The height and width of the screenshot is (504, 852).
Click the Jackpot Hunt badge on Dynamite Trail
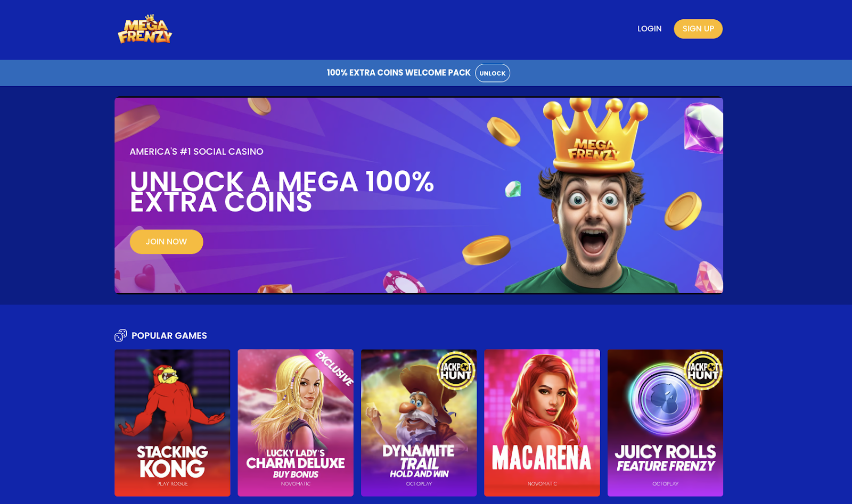click(456, 370)
